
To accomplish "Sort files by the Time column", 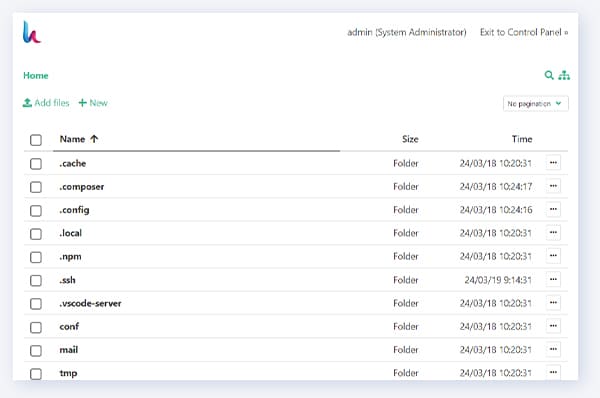I will click(x=522, y=139).
